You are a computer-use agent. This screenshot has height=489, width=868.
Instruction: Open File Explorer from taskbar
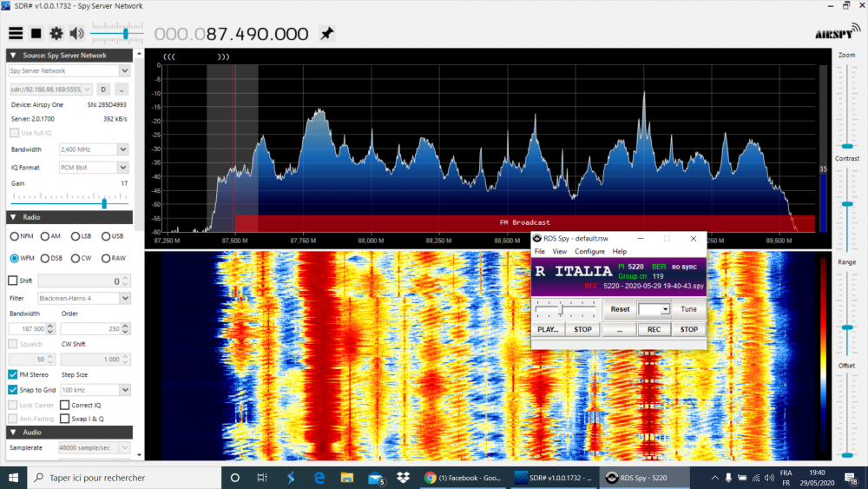point(347,478)
